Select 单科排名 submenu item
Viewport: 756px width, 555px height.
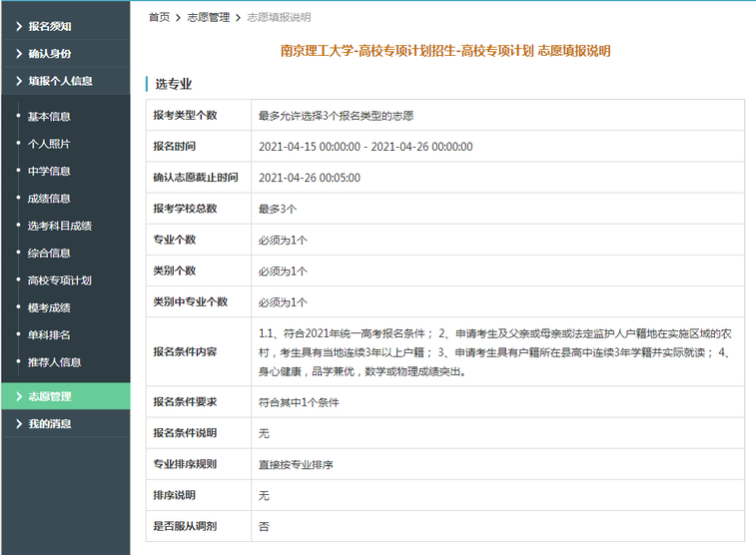click(x=49, y=334)
